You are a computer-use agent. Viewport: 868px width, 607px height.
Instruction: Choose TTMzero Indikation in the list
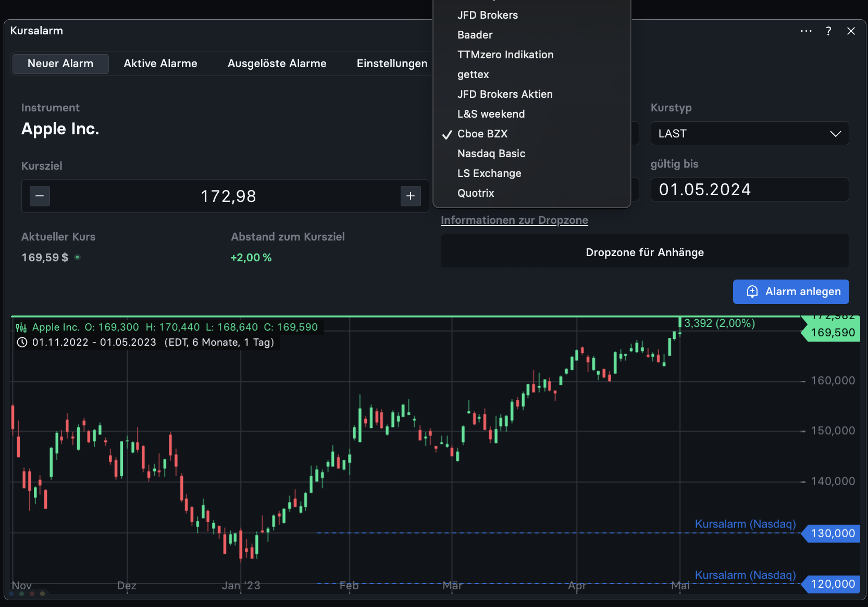coord(532,55)
